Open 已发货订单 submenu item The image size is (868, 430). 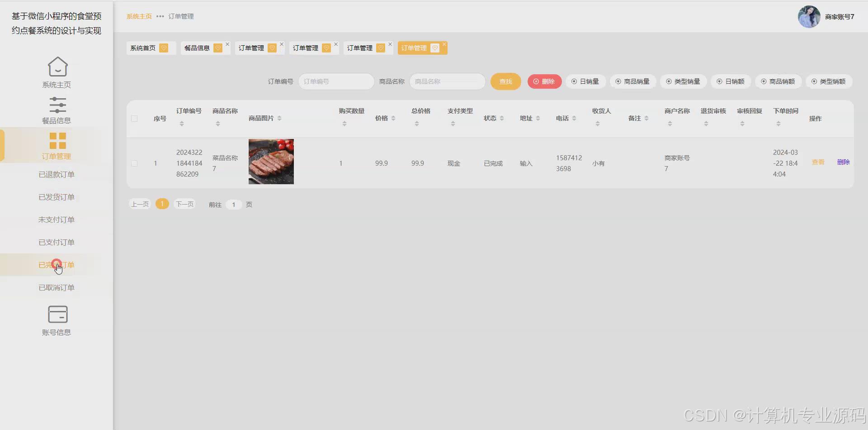click(57, 197)
